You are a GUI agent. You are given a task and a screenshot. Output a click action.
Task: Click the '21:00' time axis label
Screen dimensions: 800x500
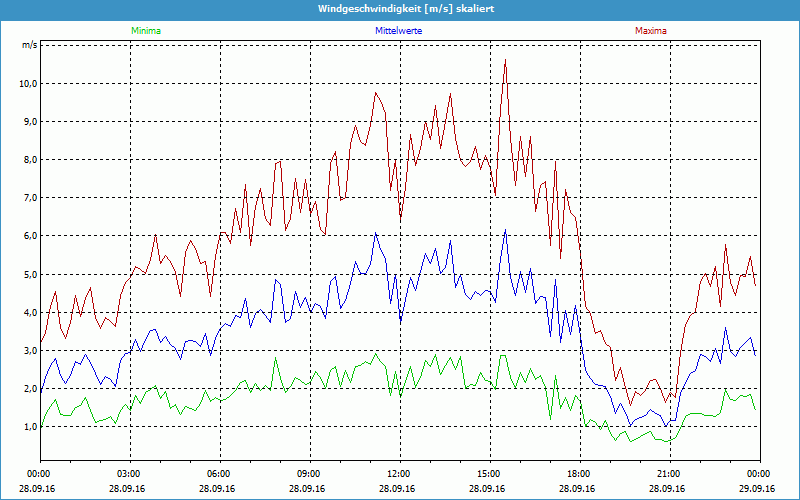(667, 474)
